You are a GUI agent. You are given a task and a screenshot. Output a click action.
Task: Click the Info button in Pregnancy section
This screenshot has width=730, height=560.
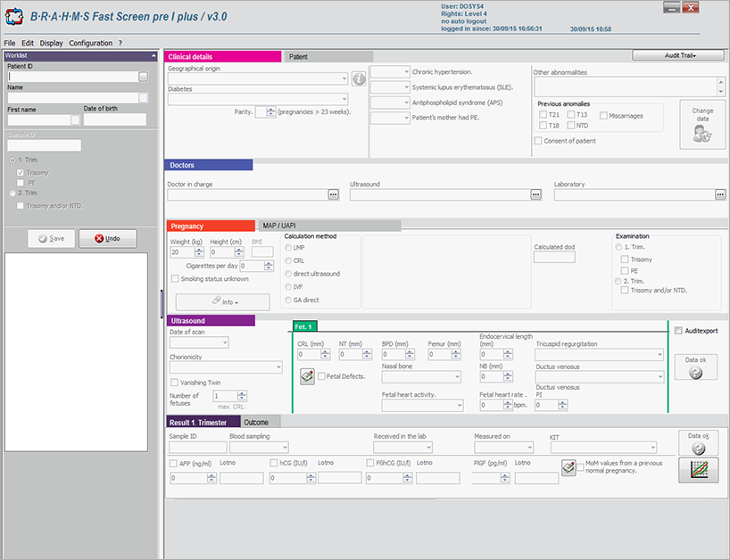click(x=221, y=301)
